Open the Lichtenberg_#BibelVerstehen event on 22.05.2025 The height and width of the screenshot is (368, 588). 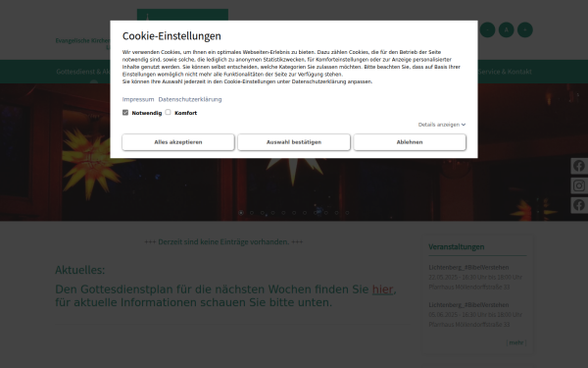[468, 267]
